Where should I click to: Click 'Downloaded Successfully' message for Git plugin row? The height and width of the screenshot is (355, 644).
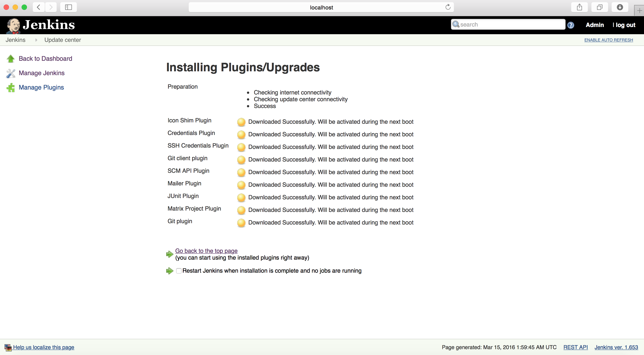click(331, 222)
